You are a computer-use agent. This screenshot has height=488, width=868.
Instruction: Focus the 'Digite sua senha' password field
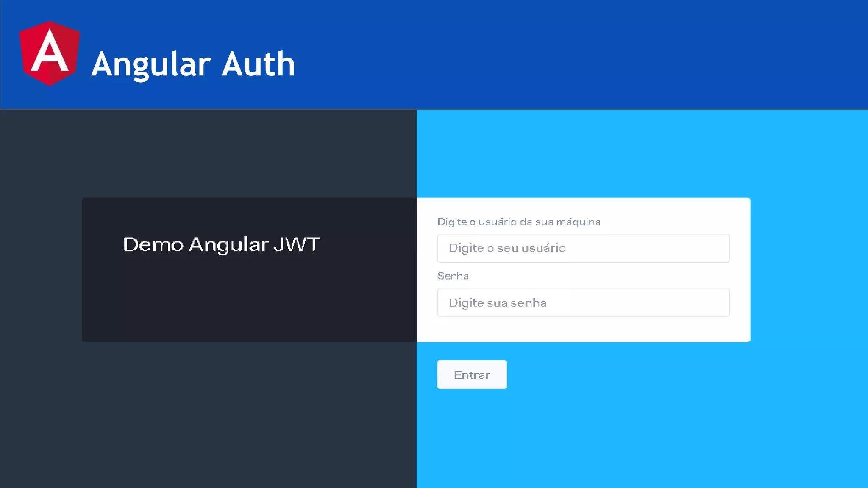coord(583,302)
